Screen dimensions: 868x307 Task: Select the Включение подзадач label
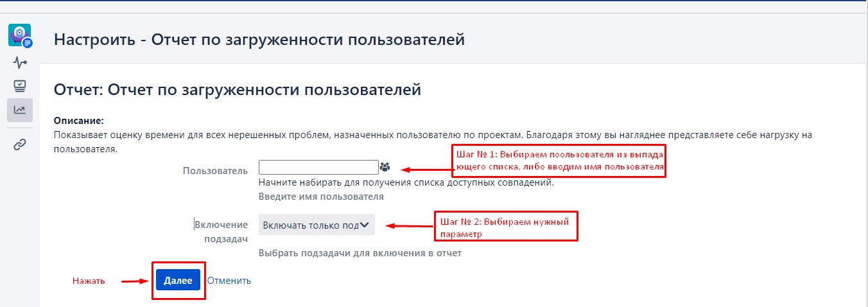pos(221,231)
